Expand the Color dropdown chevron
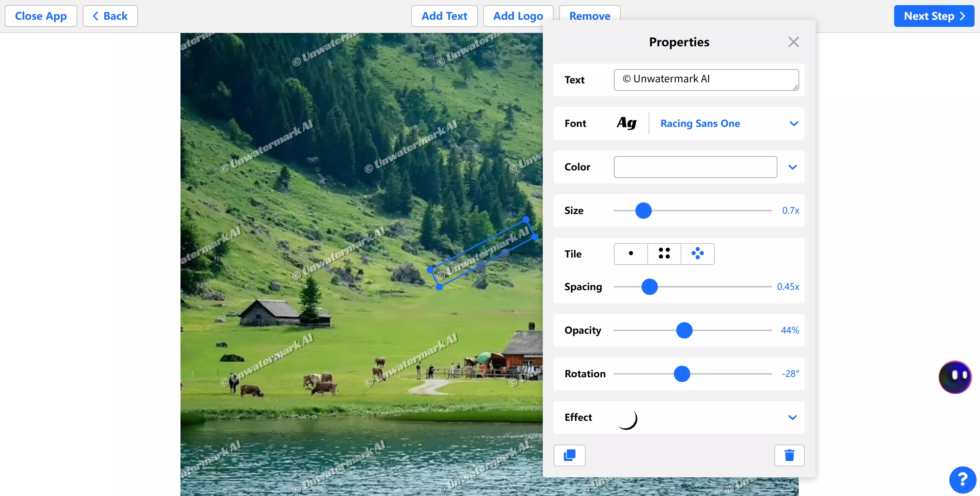This screenshot has width=980, height=496. 792,167
